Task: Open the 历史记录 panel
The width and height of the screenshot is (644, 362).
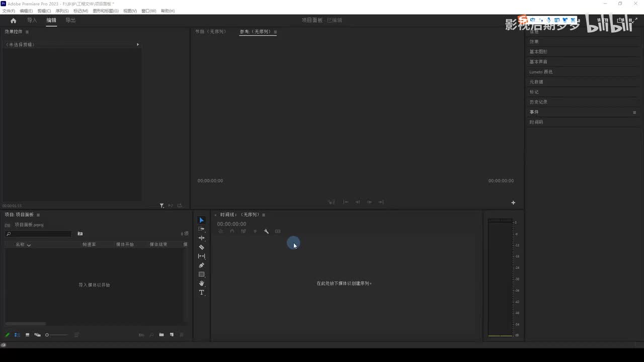Action: [x=538, y=102]
